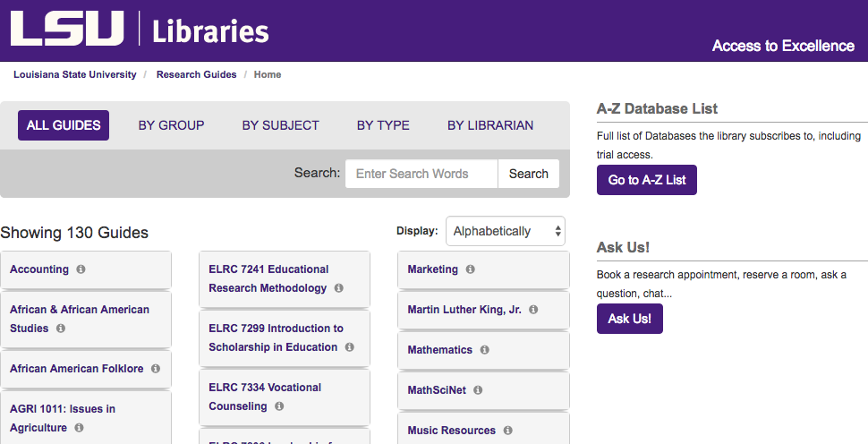This screenshot has height=444, width=868.
Task: Open the Music Resources guide
Action: pyautogui.click(x=452, y=431)
